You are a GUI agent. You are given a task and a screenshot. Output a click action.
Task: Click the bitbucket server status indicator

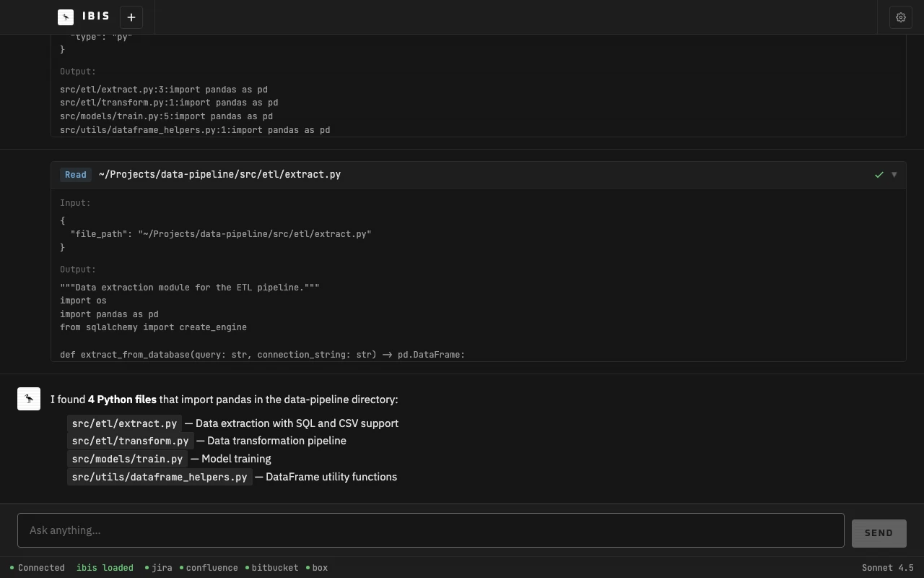point(272,568)
